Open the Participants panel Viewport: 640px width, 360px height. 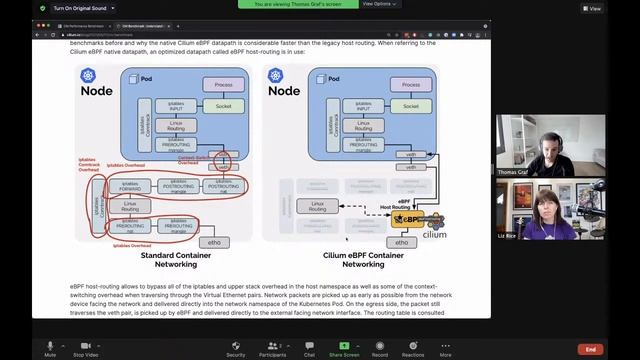(x=272, y=349)
